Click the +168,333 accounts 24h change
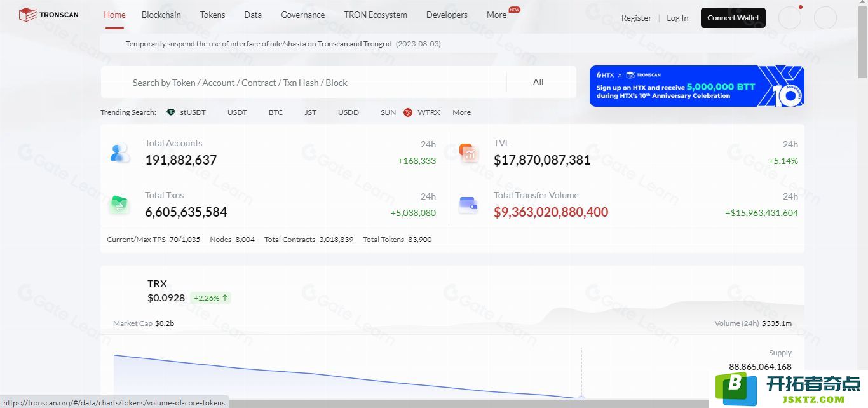This screenshot has width=868, height=408. tap(417, 161)
